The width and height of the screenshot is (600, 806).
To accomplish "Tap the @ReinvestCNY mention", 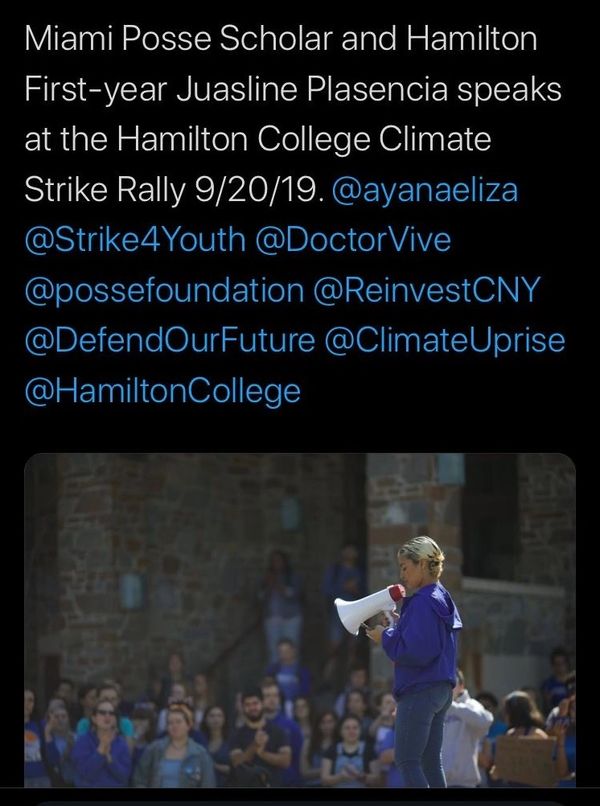I will click(x=426, y=290).
